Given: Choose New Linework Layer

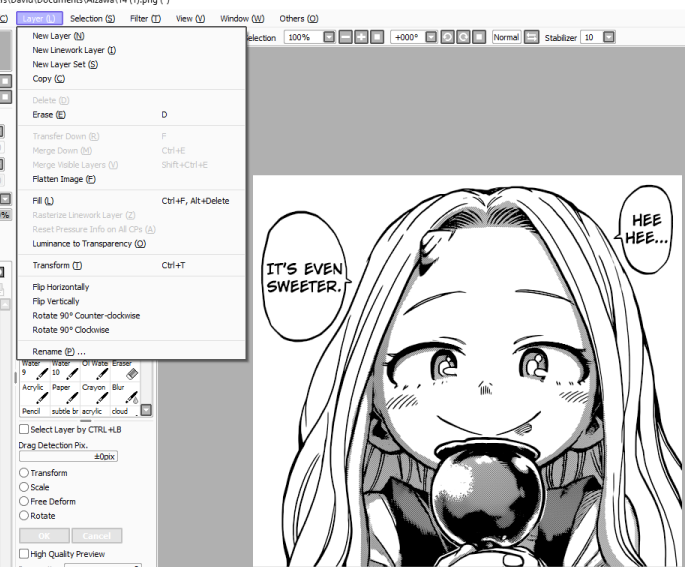Looking at the screenshot, I should [131, 50].
